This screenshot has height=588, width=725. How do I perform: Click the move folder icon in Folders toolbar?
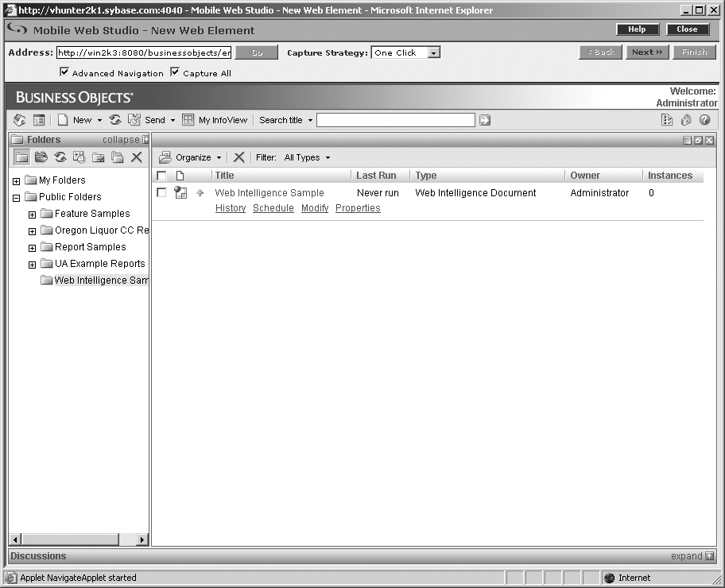pyautogui.click(x=98, y=157)
